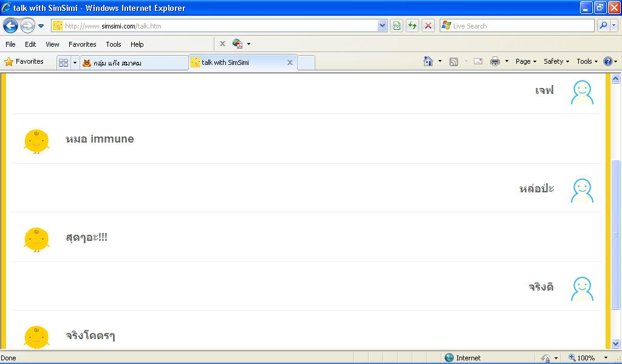The height and width of the screenshot is (364, 622).
Task: Open the tab list dropdown arrow
Action: click(x=75, y=62)
